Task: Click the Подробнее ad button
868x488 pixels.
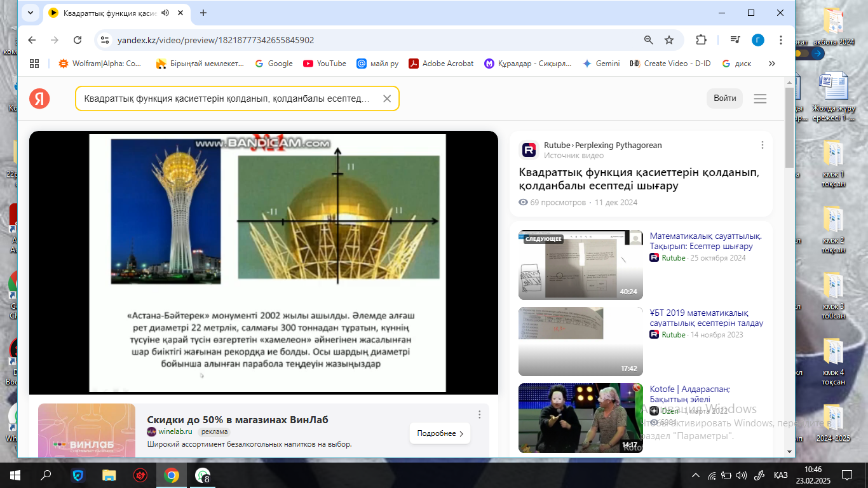Action: [440, 433]
